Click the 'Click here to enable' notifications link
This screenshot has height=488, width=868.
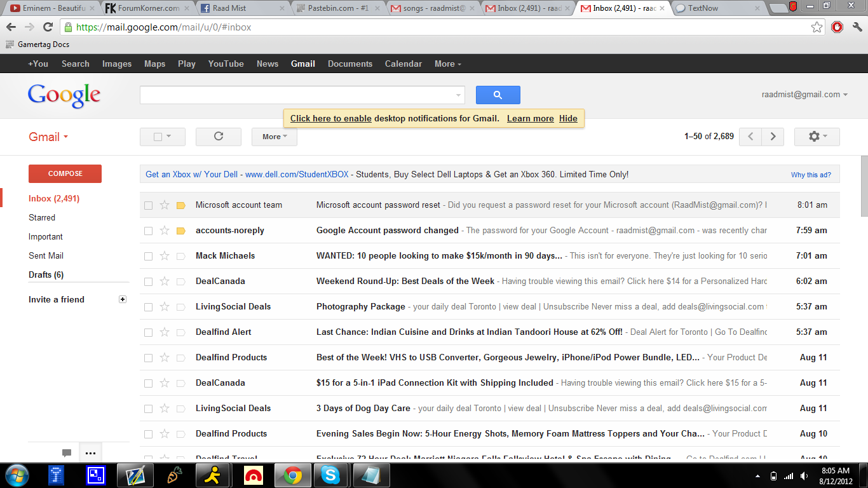click(331, 118)
